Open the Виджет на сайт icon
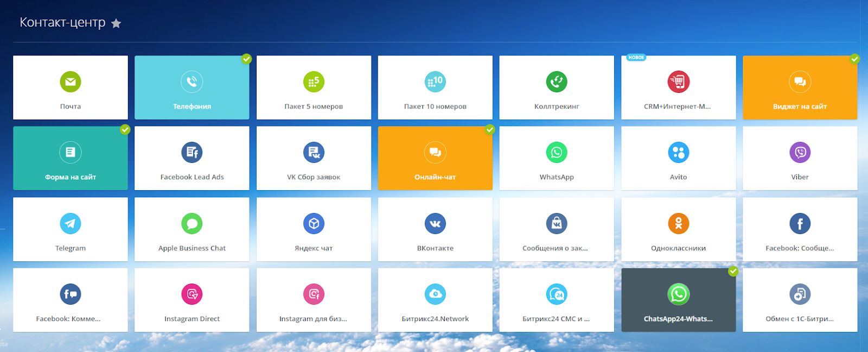Image resolution: width=868 pixels, height=352 pixels. [x=800, y=82]
